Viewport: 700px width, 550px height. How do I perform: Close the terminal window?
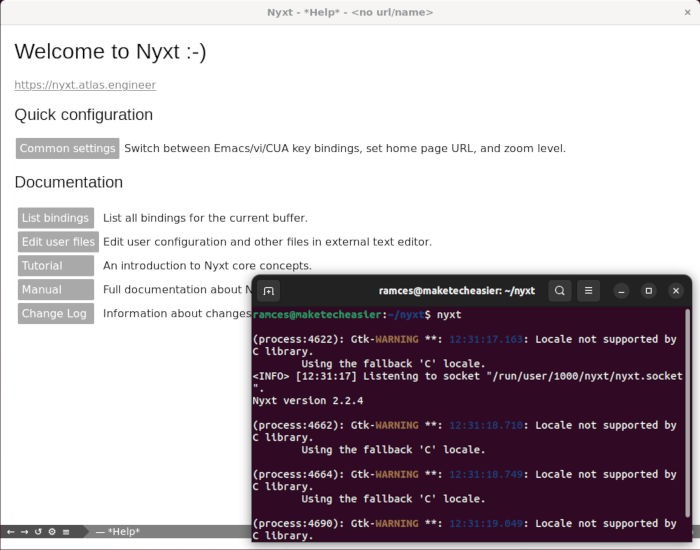pos(676,291)
